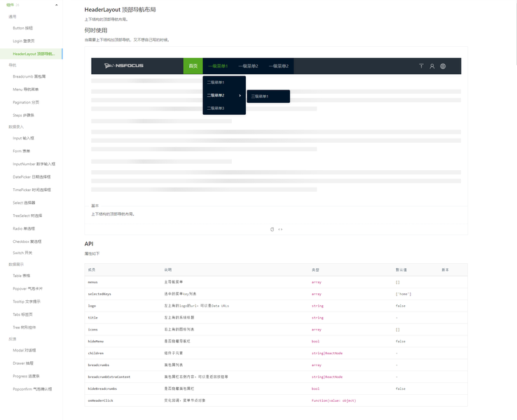This screenshot has height=420, width=517.
Task: Click the 'logo' property cell
Action: pos(123,306)
